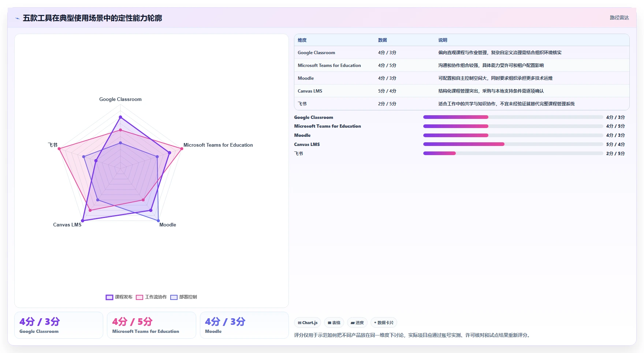Click the Google Classroom radar axis label
Screen dimensions: 644x353
120,99
